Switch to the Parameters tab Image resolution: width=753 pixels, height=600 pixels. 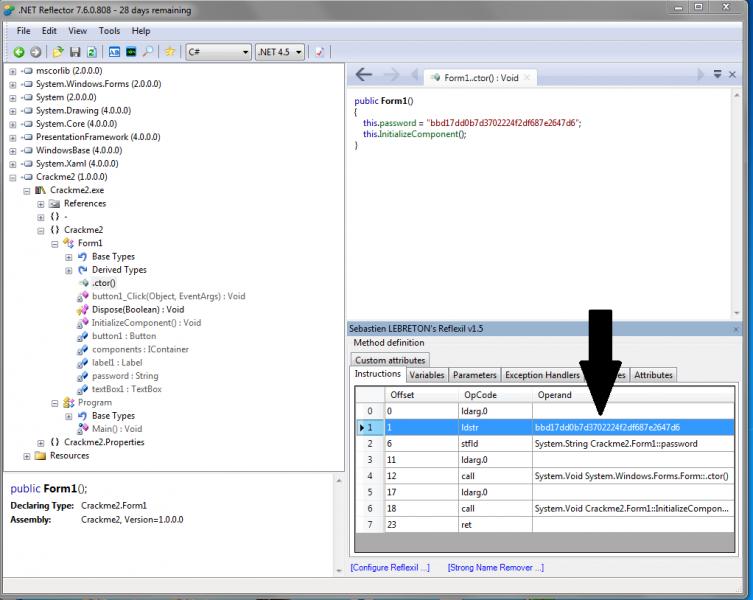[x=474, y=375]
